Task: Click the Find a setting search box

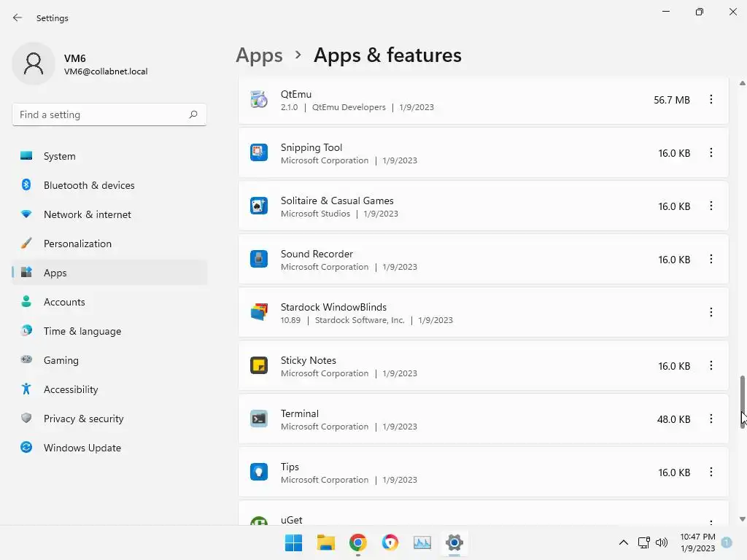Action: coord(109,114)
